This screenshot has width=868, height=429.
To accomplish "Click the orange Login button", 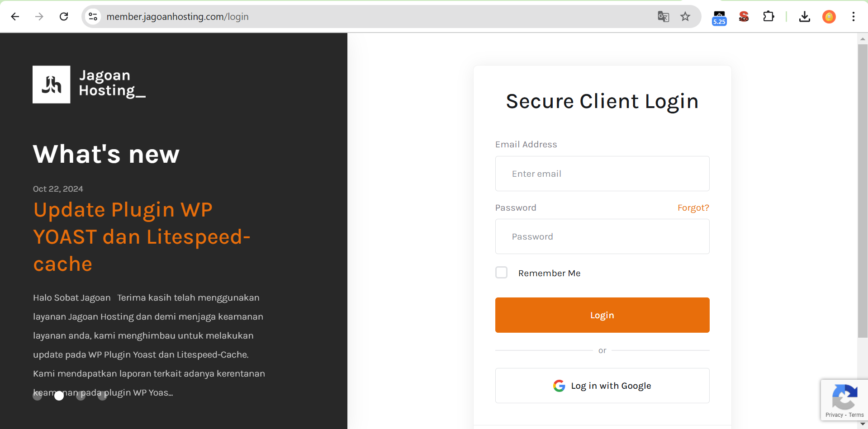I will pyautogui.click(x=602, y=315).
